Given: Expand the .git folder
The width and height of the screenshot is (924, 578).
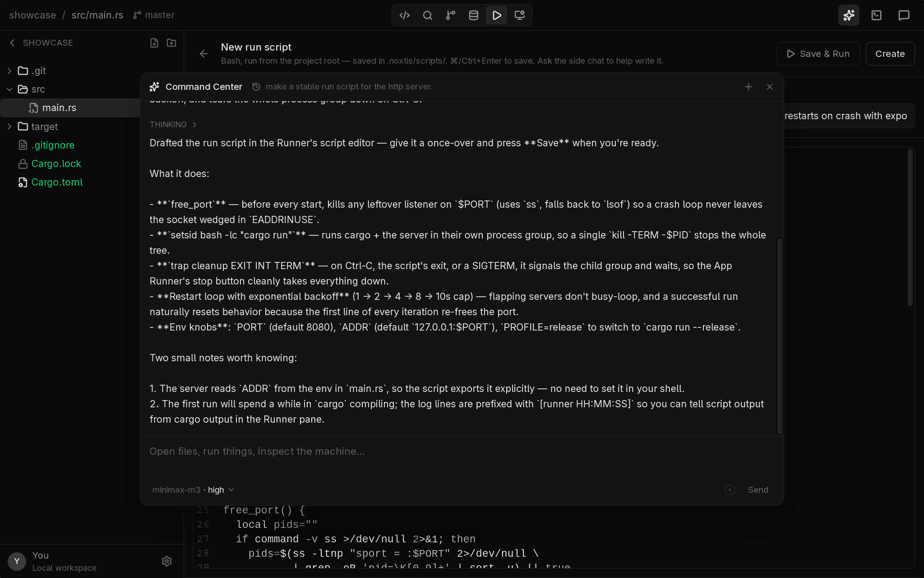Looking at the screenshot, I should point(9,71).
